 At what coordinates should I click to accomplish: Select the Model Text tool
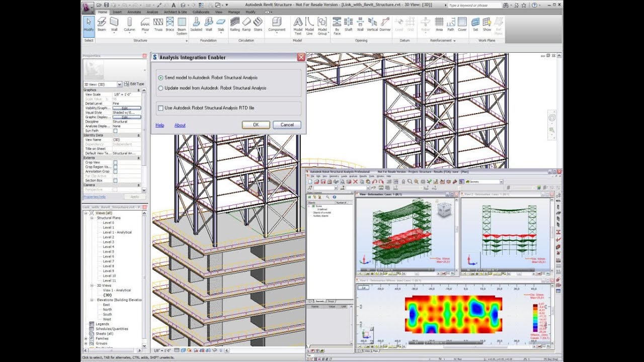[298, 26]
